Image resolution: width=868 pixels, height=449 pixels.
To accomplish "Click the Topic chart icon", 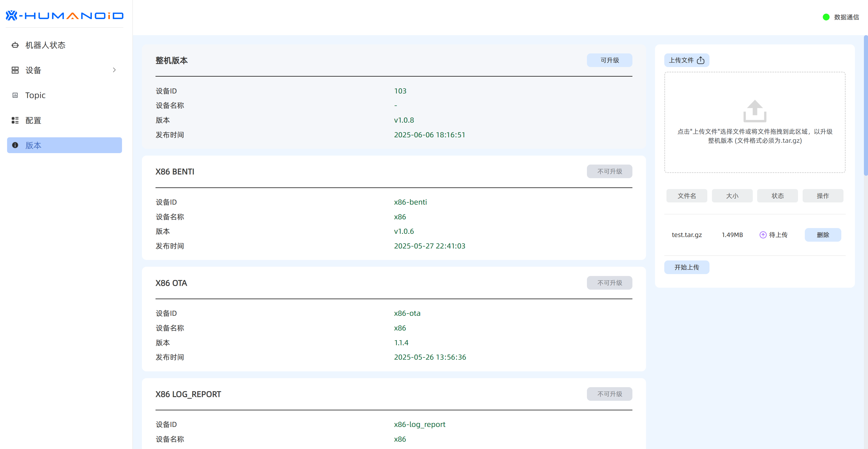I will pyautogui.click(x=15, y=95).
